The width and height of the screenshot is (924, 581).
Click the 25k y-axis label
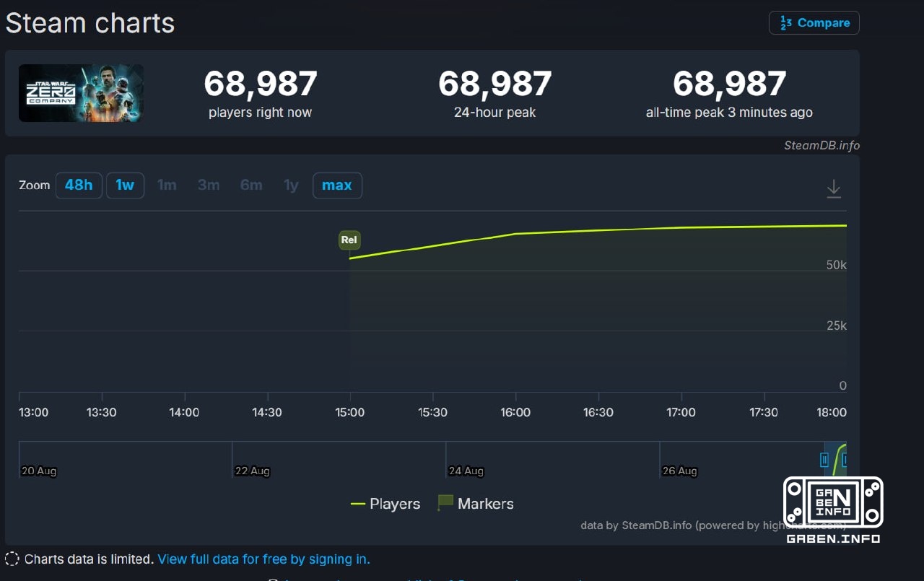tap(837, 326)
